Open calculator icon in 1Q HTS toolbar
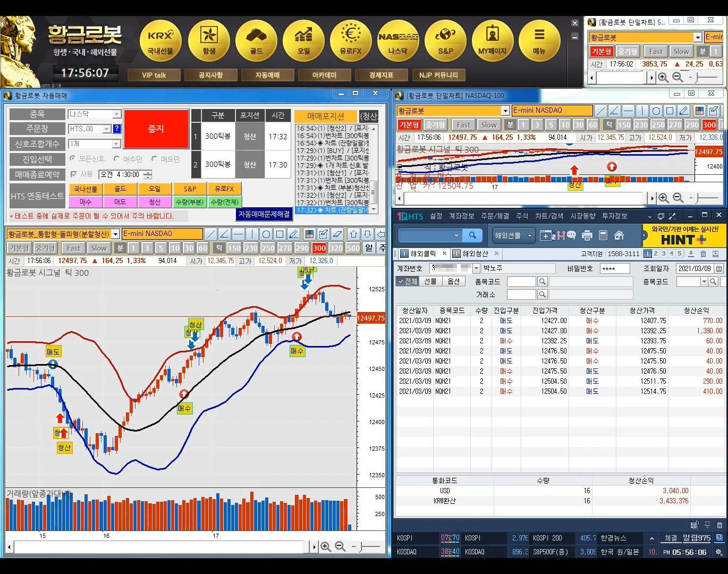This screenshot has width=728, height=574. (x=603, y=235)
